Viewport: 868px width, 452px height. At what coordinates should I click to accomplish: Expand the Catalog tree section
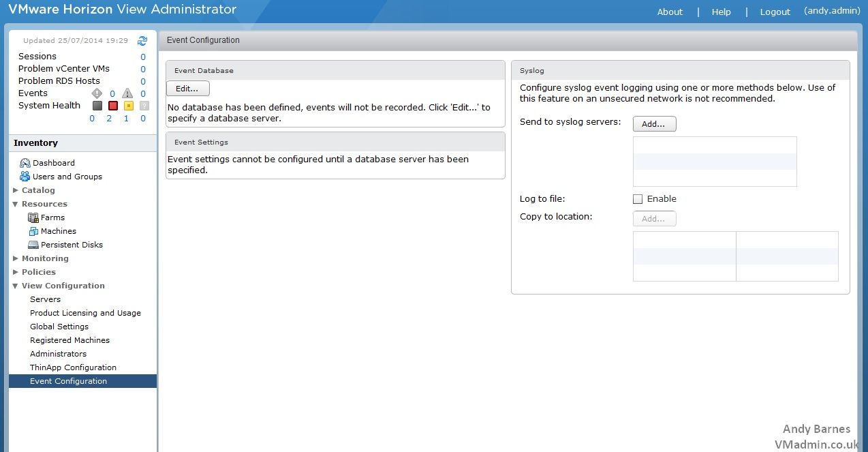[x=16, y=190]
